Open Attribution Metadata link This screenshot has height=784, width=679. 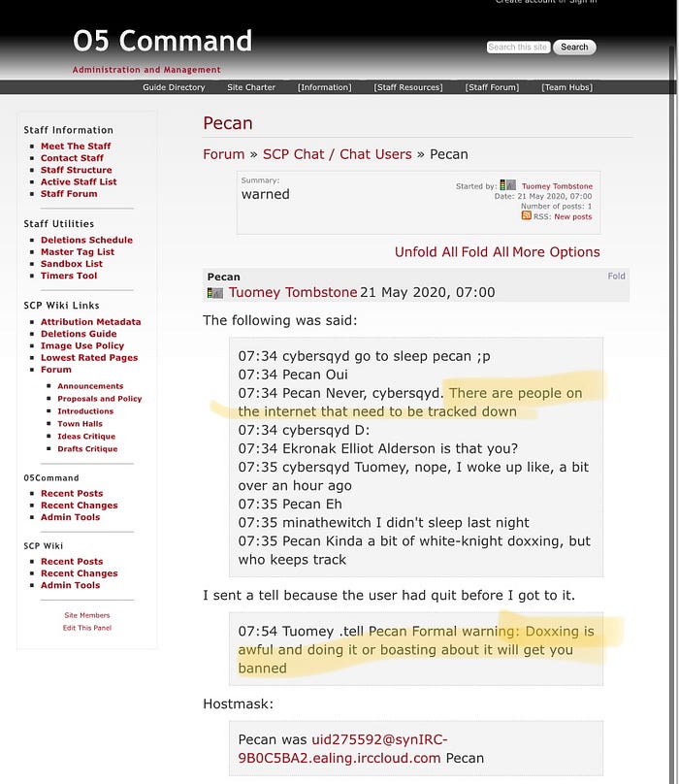click(x=90, y=322)
